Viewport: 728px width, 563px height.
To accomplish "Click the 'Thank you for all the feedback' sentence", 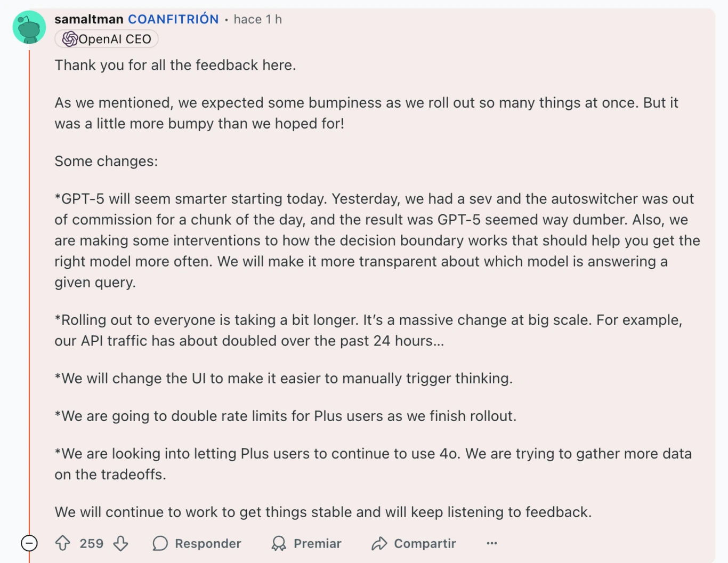I will (x=175, y=65).
